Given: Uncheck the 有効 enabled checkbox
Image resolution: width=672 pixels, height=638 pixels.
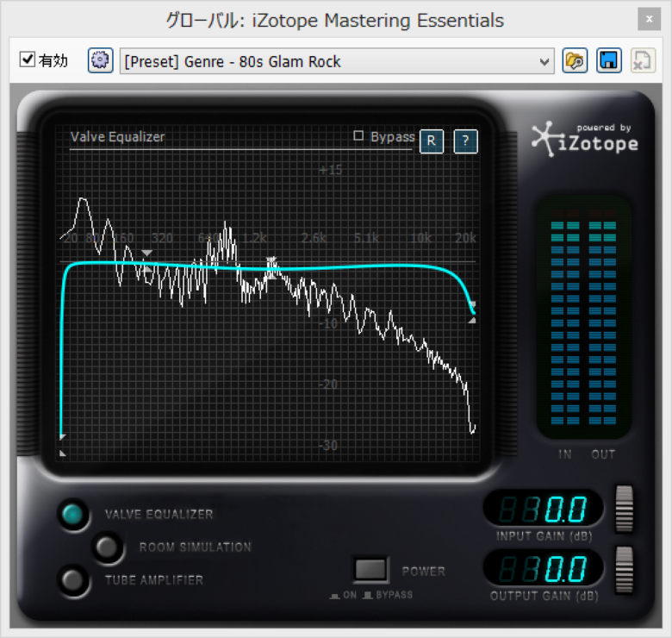Looking at the screenshot, I should pyautogui.click(x=28, y=59).
